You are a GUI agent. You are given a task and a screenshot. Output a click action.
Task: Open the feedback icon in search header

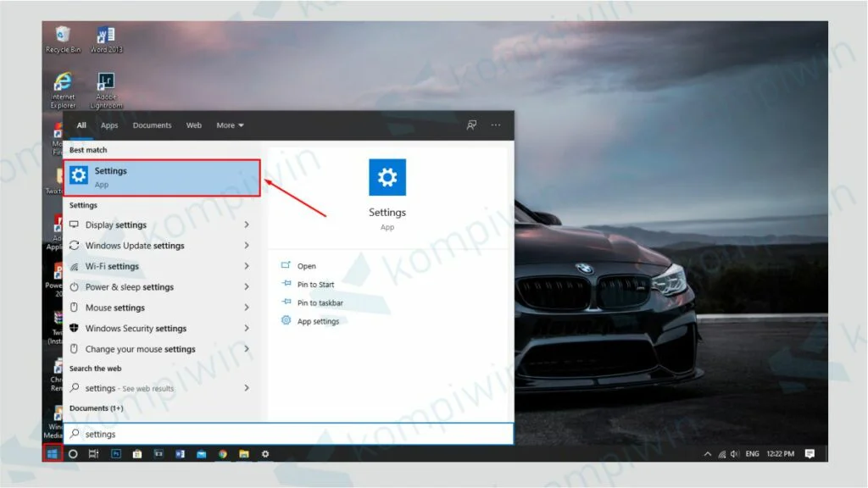click(x=471, y=125)
